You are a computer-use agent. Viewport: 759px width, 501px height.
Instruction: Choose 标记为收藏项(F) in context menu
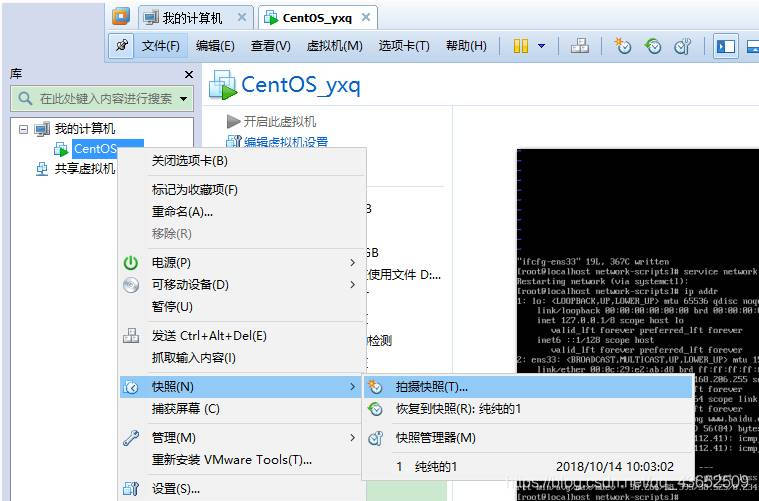click(x=242, y=190)
